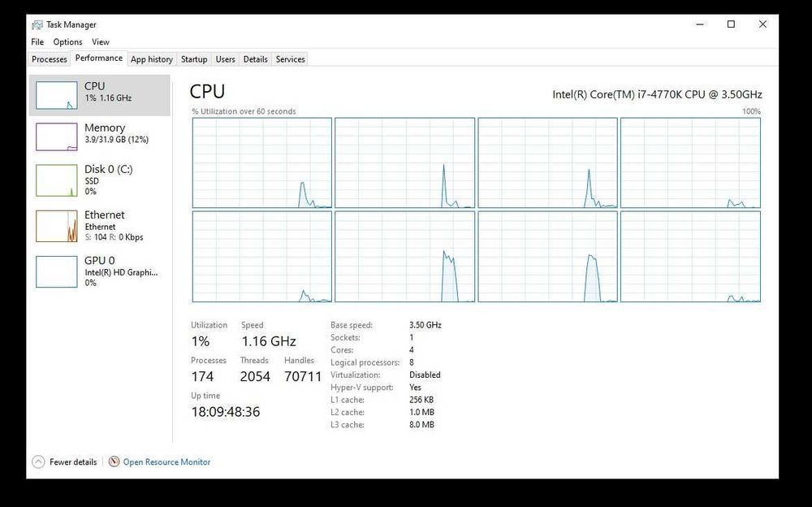812x507 pixels.
Task: Select the Memory mini graph thumbnail
Action: [57, 136]
